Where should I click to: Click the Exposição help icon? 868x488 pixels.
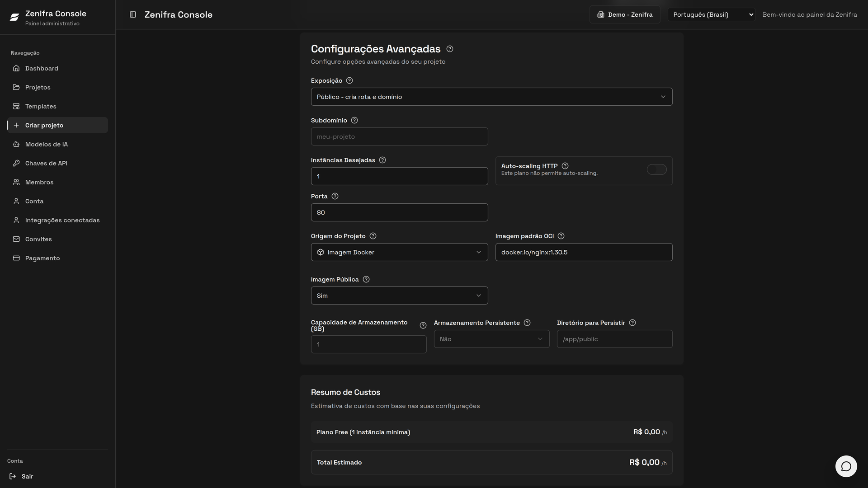(x=349, y=80)
